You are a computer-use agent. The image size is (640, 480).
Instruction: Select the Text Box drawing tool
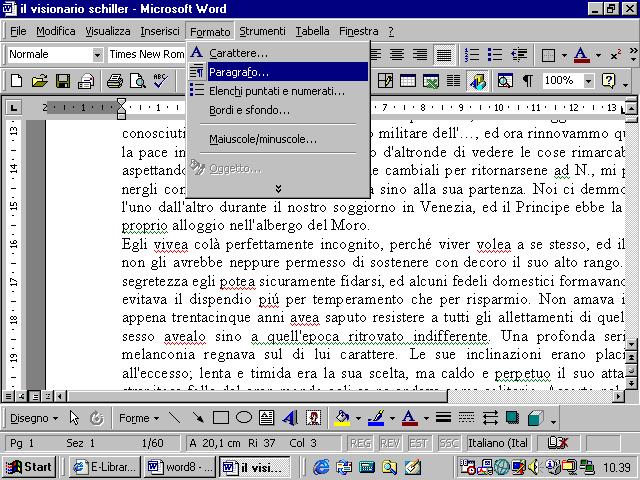tap(267, 418)
